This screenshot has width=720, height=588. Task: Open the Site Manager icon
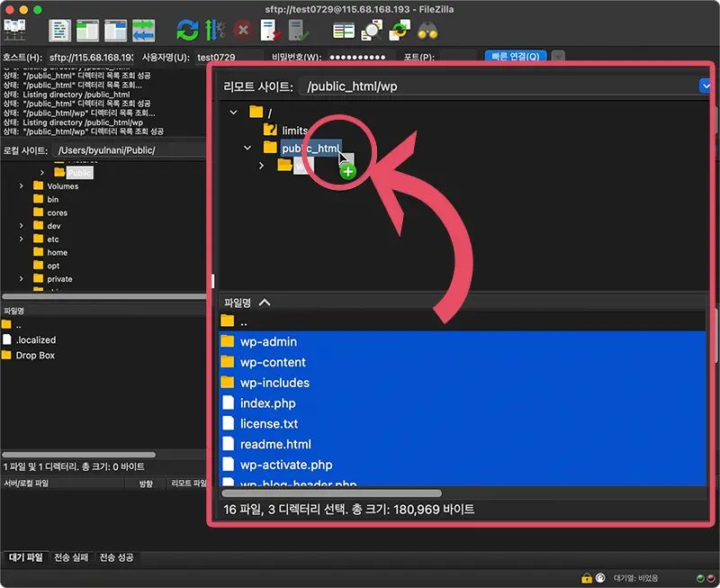(14, 31)
